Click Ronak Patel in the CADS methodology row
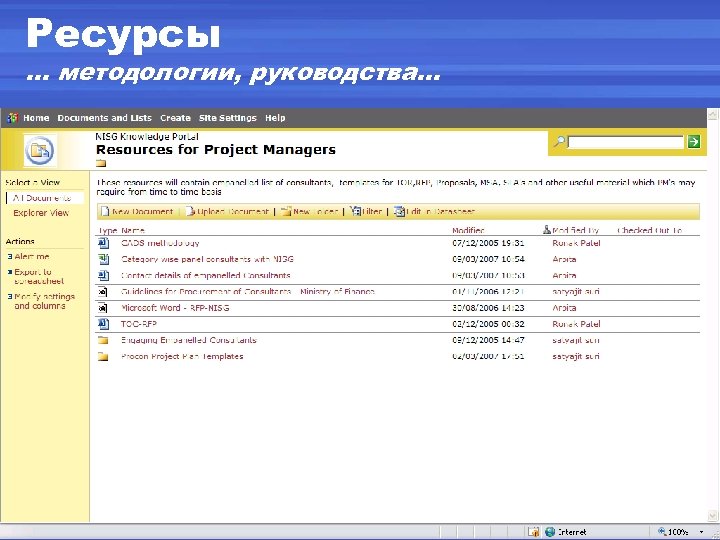Viewport: 720px width, 540px height. 576,243
